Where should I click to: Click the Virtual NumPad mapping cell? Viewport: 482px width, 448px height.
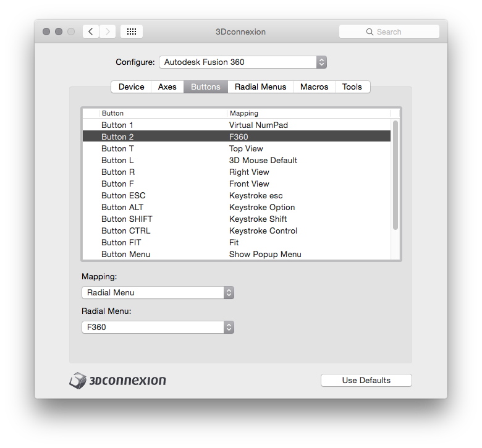(x=258, y=125)
